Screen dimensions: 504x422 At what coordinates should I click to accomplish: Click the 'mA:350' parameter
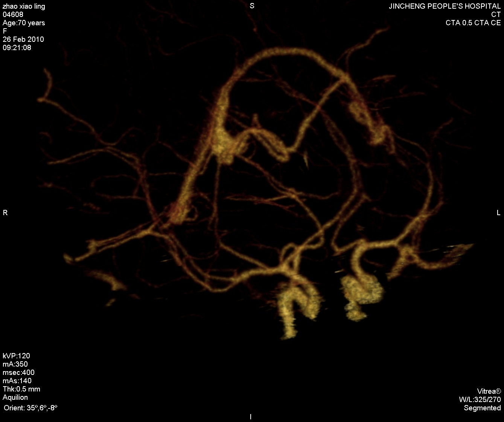click(x=15, y=364)
